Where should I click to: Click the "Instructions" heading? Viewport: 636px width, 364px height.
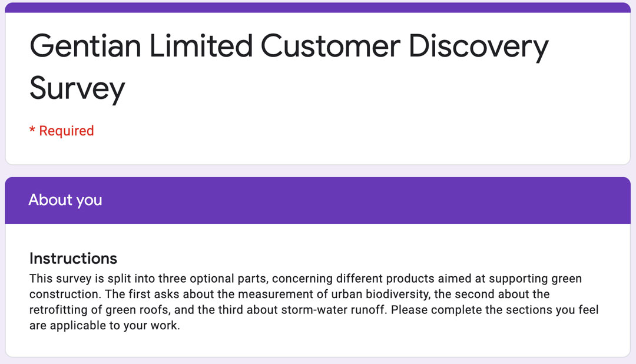[x=73, y=258]
